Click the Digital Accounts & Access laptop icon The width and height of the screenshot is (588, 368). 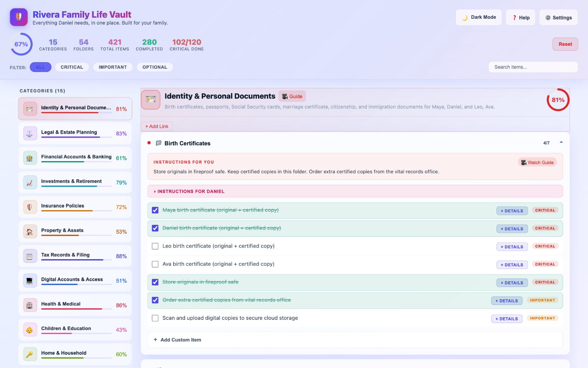(30, 281)
